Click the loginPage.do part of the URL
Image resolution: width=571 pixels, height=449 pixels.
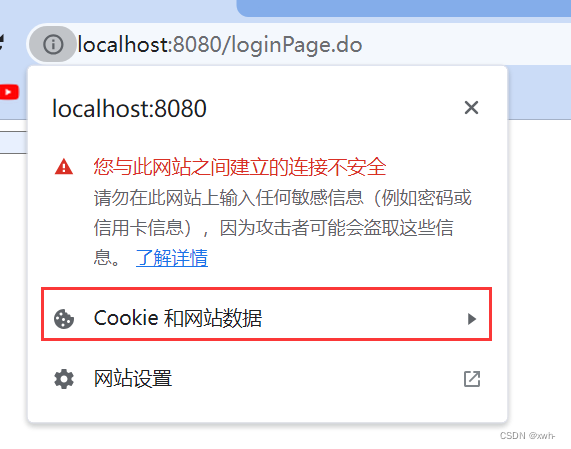(296, 45)
